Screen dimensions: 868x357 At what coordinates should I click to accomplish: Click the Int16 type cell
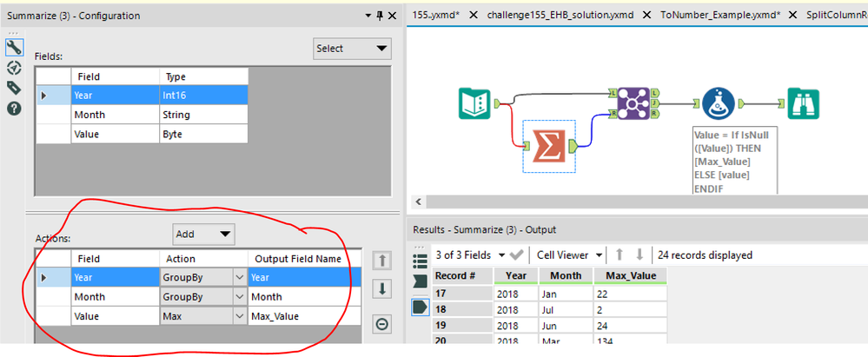pos(203,96)
